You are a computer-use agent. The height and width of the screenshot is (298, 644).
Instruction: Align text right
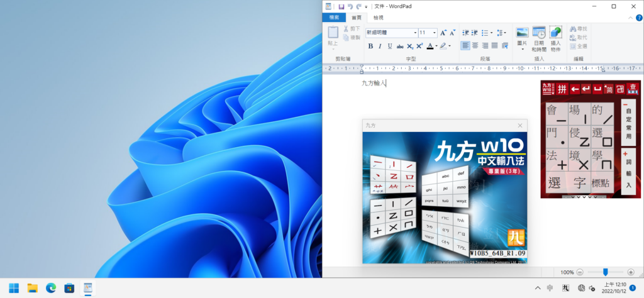click(x=485, y=45)
